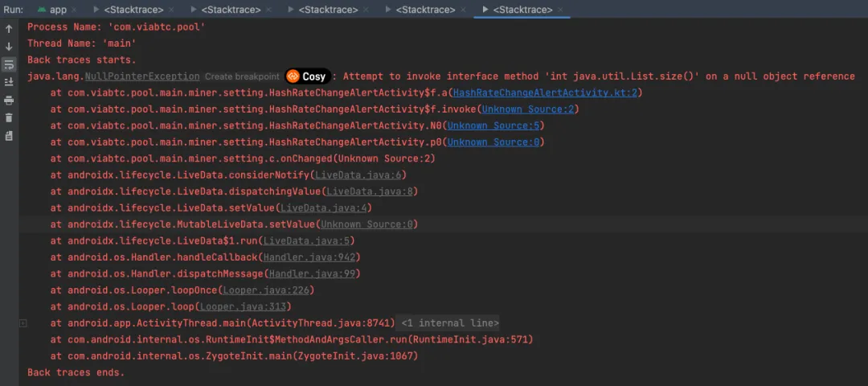
Task: Click the ZygoteInit.java:1067 stack line
Action: tap(234, 356)
